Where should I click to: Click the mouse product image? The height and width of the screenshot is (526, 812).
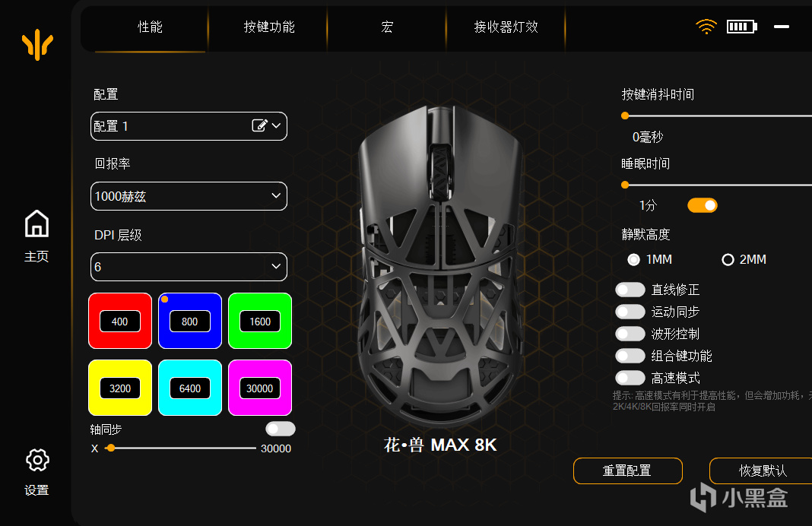pos(441,264)
